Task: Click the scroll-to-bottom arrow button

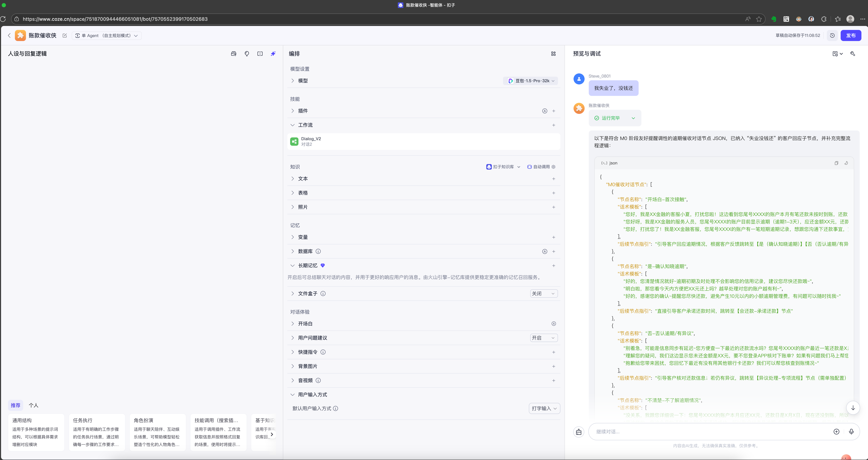Action: [x=853, y=408]
